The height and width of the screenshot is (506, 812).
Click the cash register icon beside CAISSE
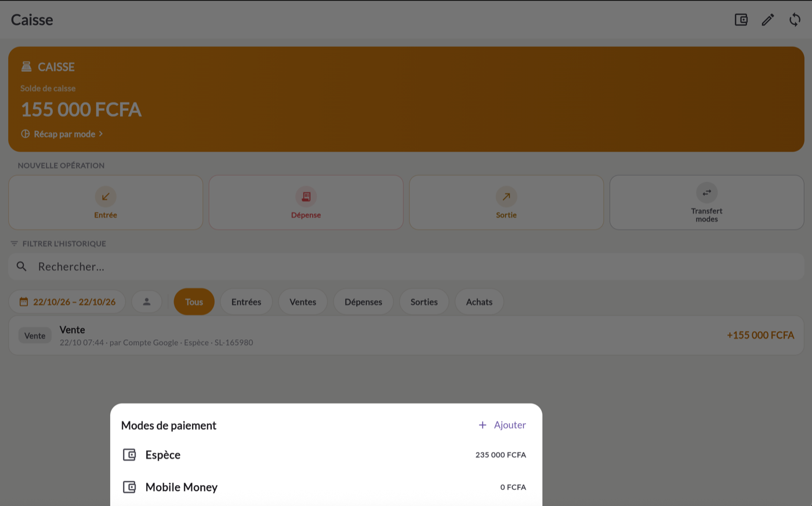[26, 67]
